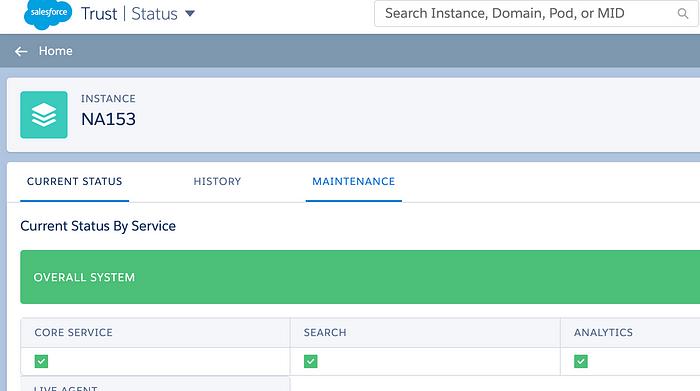Open the History tab

tap(217, 182)
